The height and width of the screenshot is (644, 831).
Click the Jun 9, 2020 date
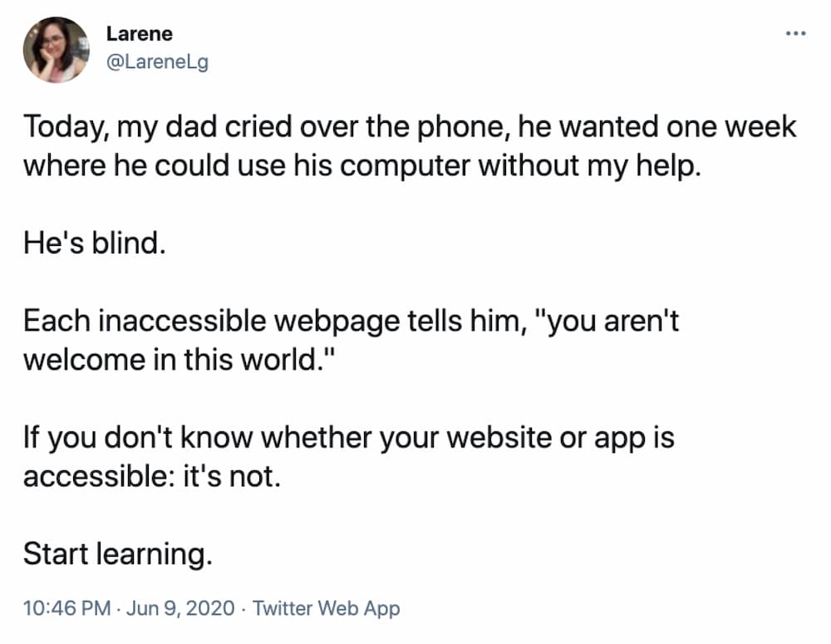click(180, 607)
